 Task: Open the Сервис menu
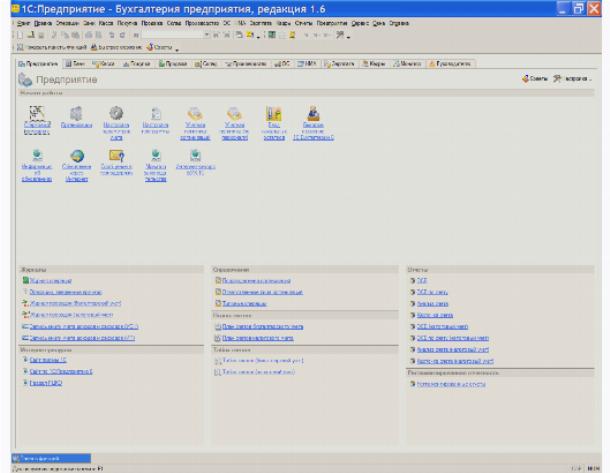[x=360, y=23]
